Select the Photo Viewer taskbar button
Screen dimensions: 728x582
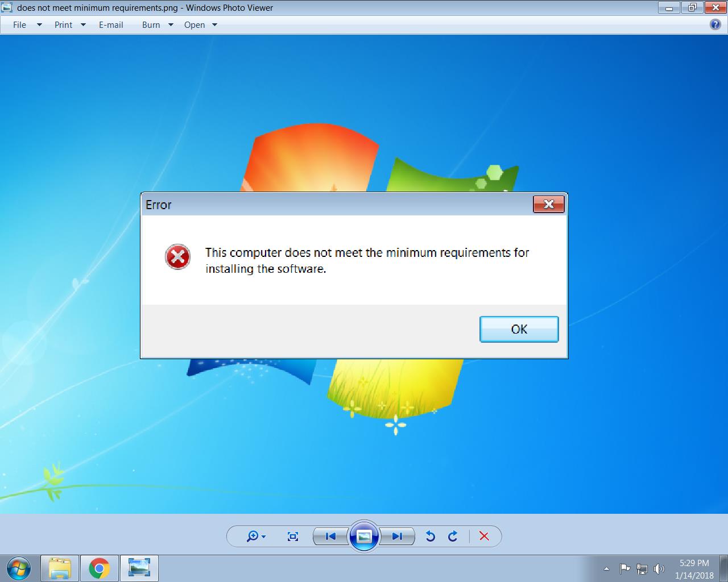(139, 568)
